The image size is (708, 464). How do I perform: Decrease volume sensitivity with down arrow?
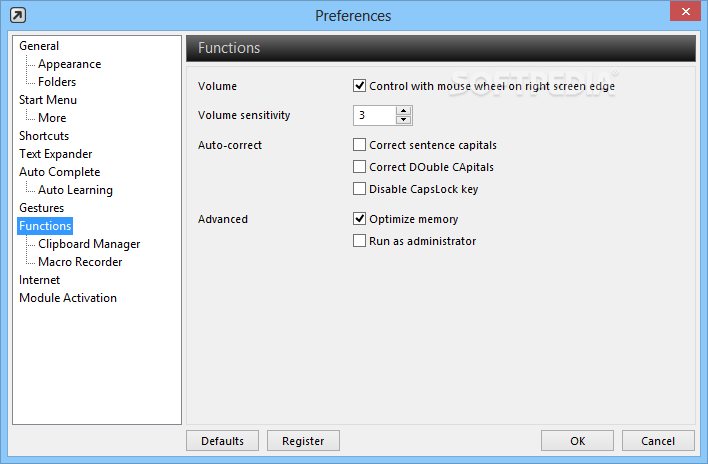tap(403, 120)
